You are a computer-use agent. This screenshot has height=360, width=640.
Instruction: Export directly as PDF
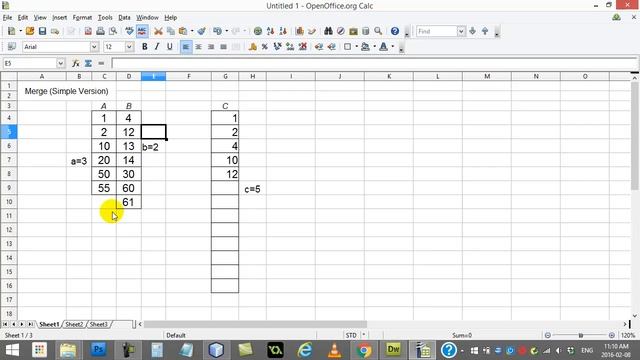(x=88, y=31)
